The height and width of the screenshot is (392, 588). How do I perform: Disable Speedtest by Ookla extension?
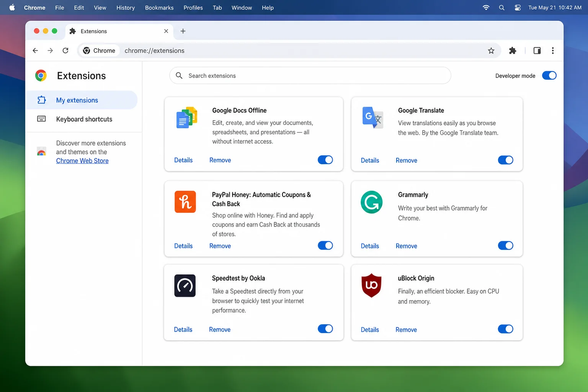325,329
